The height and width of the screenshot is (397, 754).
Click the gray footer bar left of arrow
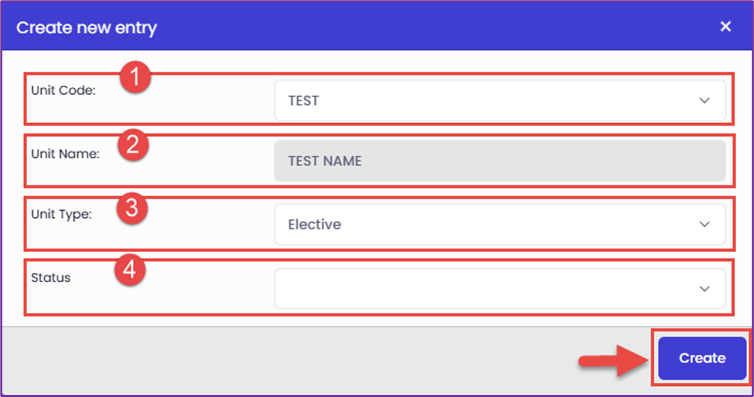click(x=289, y=360)
